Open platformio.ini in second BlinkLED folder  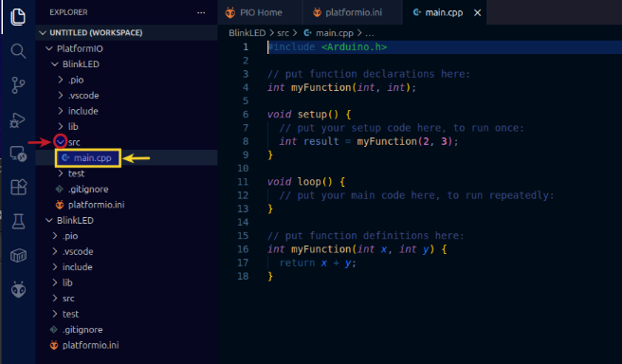point(126,345)
